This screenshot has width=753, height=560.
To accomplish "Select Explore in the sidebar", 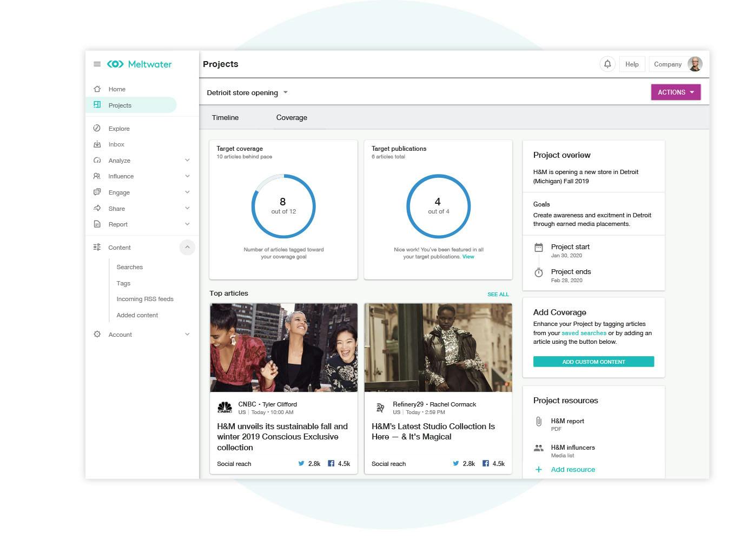I will coord(119,129).
